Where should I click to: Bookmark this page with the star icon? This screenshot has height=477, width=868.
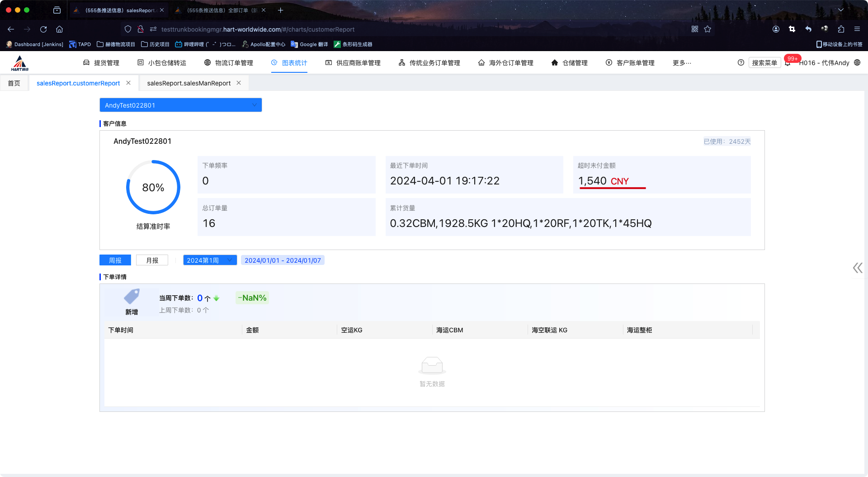(708, 29)
